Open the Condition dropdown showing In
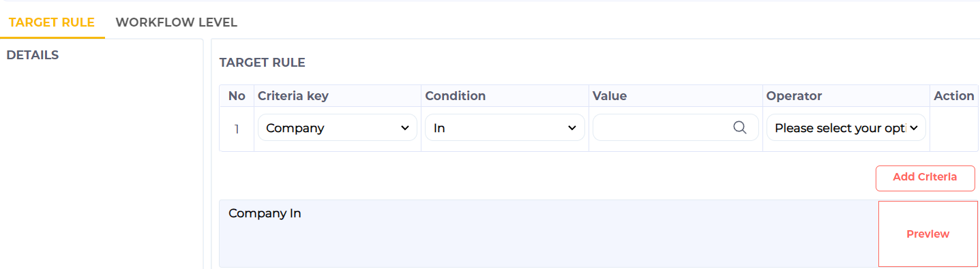 505,127
